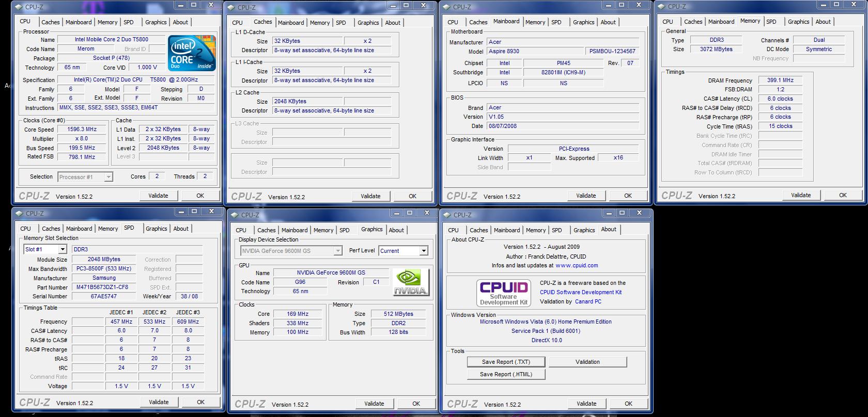Click OK in the About CPU-Z window
868x417 pixels.
tap(628, 404)
